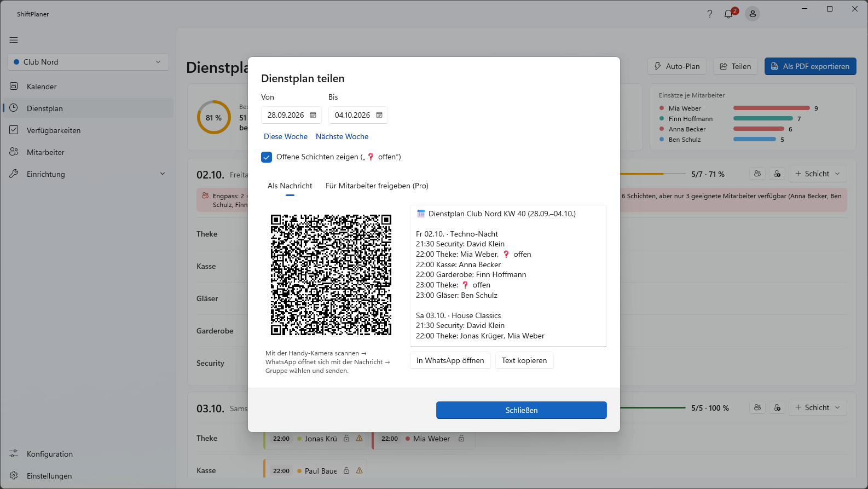Open Verfügbarkeiten in sidebar
Image resolution: width=868 pixels, height=489 pixels.
88,130
